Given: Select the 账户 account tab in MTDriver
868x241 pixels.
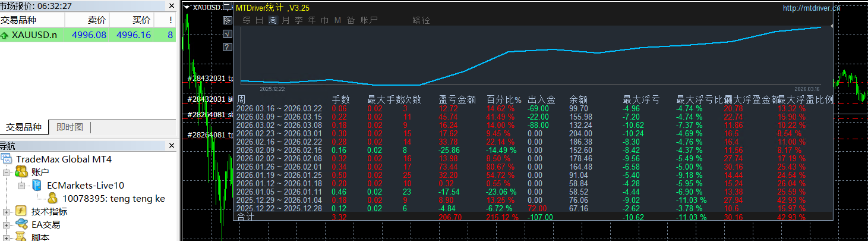Looking at the screenshot, I should (x=369, y=20).
